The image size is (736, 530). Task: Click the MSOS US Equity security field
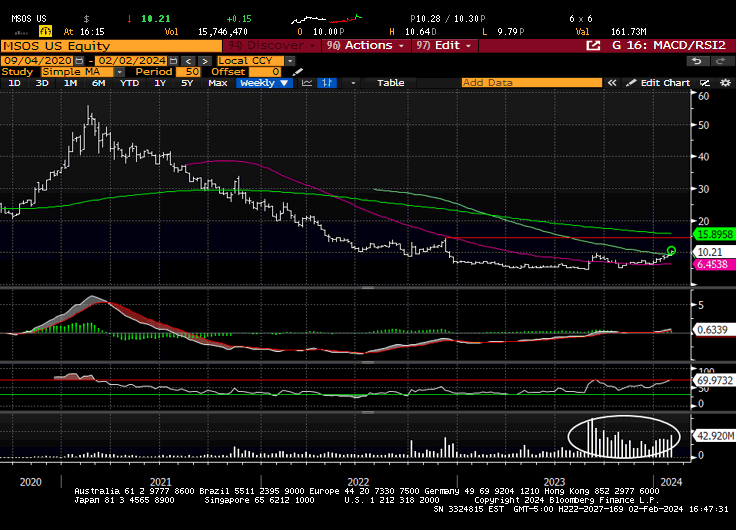pos(111,46)
